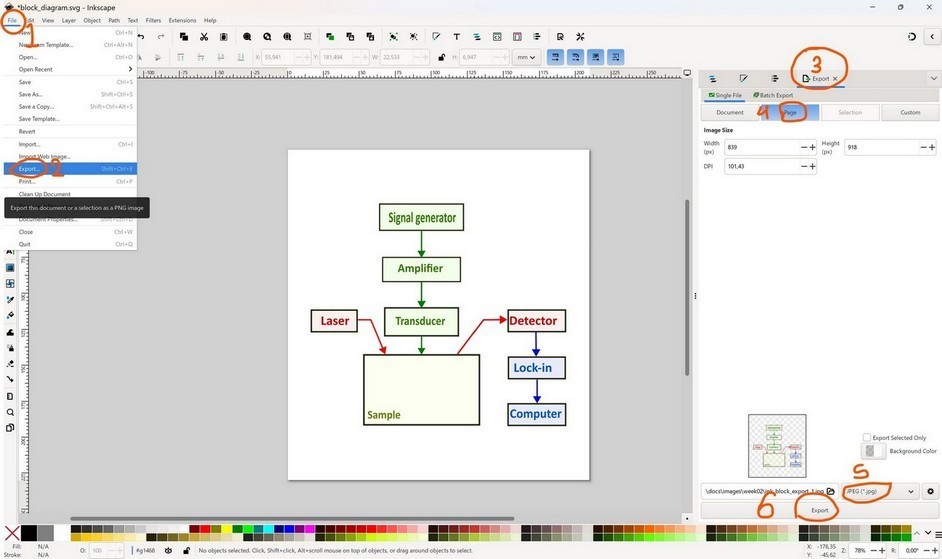Select the Page export area toggle

pos(790,112)
